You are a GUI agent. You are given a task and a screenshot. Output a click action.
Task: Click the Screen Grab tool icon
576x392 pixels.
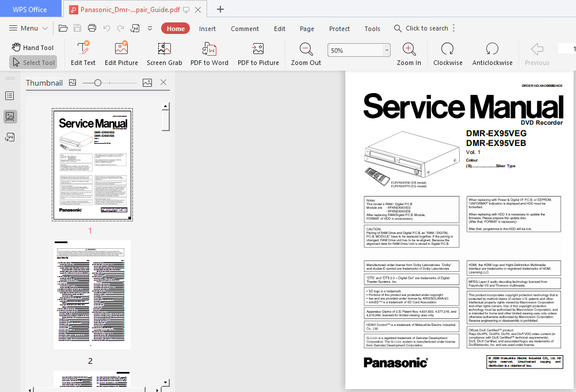(164, 48)
